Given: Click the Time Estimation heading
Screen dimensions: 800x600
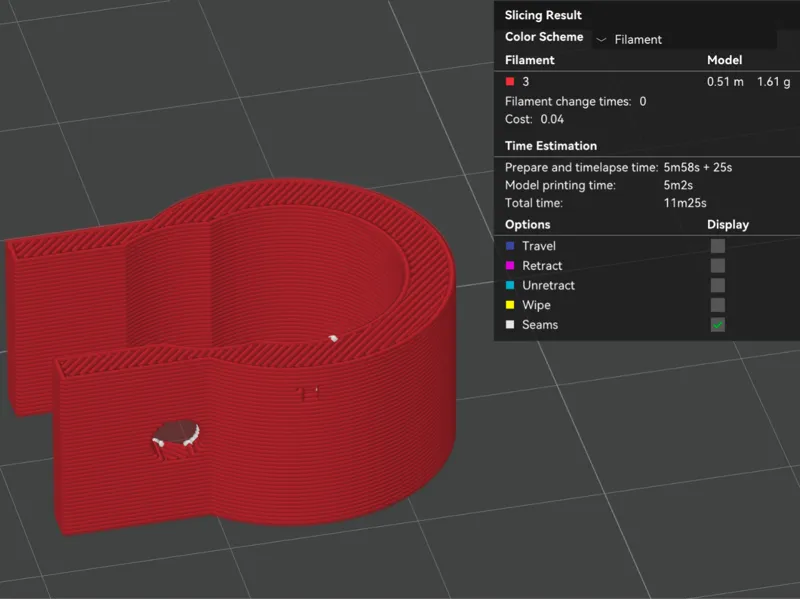Looking at the screenshot, I should (x=551, y=146).
